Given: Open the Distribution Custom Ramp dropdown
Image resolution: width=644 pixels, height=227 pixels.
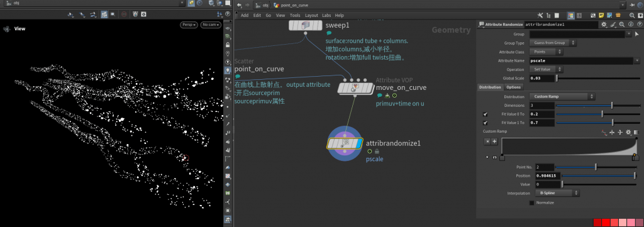Looking at the screenshot, I should [x=562, y=97].
